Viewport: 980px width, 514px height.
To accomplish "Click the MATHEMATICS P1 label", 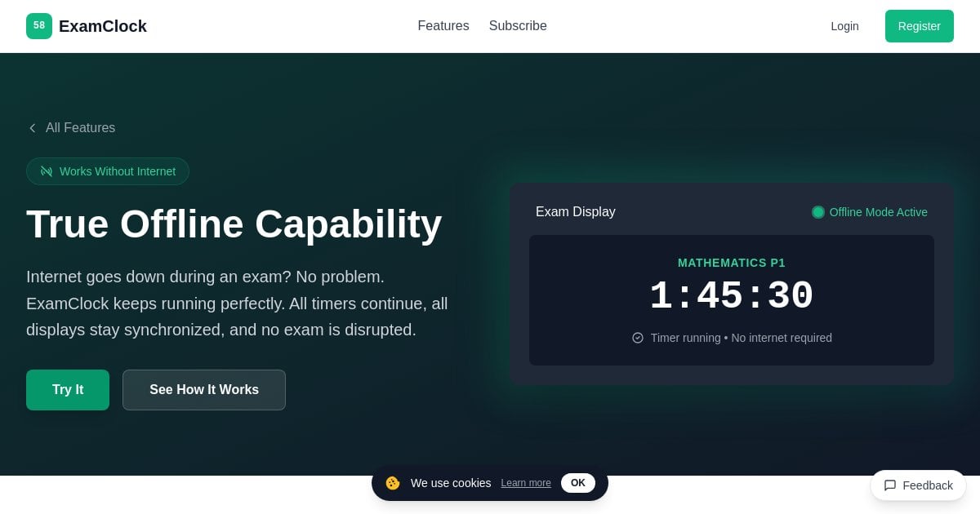I will click(x=732, y=263).
